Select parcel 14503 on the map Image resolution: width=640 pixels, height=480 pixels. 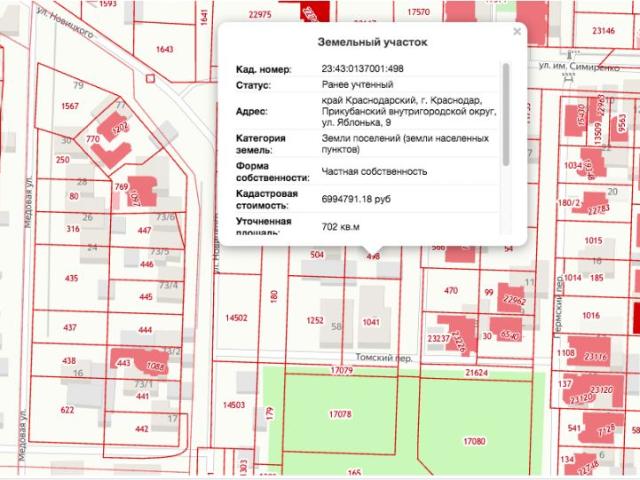(x=234, y=405)
